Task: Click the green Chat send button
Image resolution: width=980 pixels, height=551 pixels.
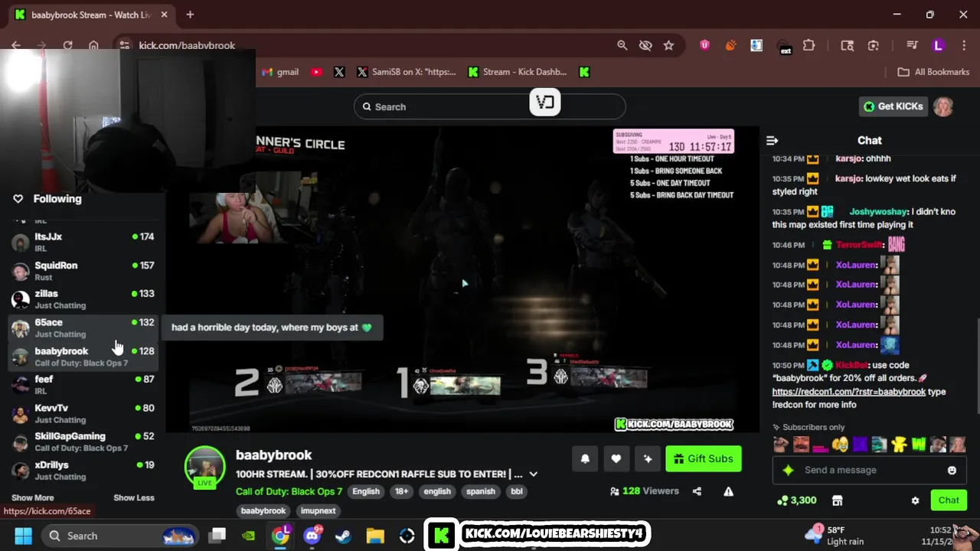Action: point(949,500)
